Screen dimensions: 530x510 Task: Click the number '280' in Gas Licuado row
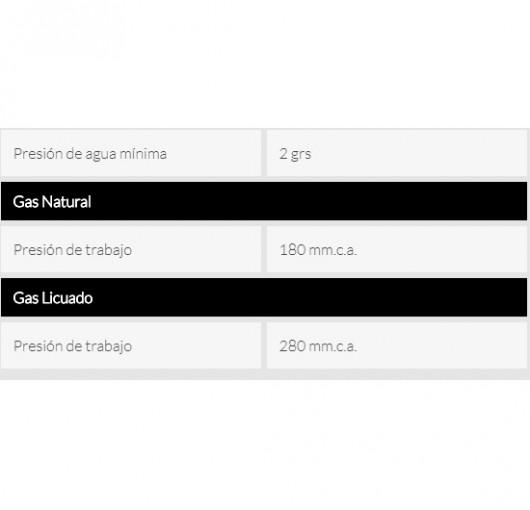(292, 346)
